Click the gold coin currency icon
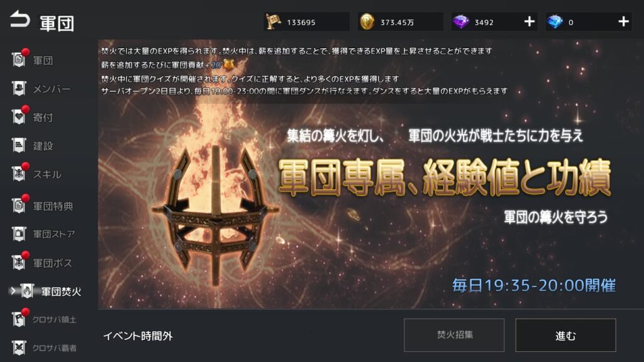 [x=367, y=22]
